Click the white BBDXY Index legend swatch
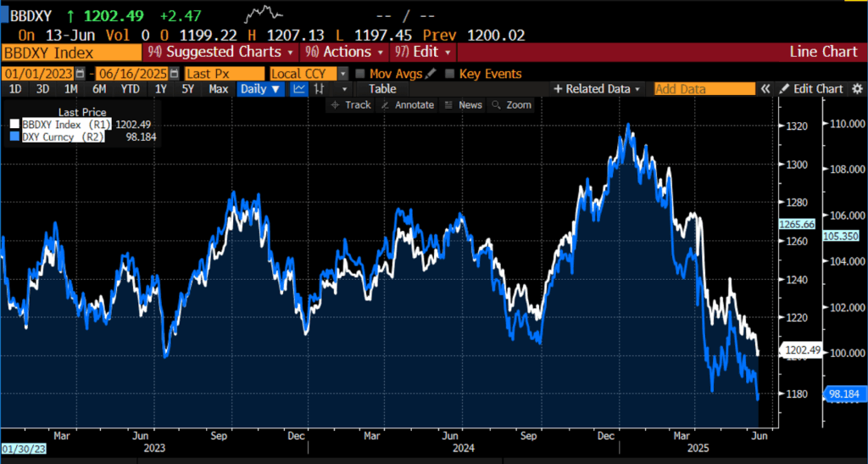The height and width of the screenshot is (464, 868). [14, 124]
